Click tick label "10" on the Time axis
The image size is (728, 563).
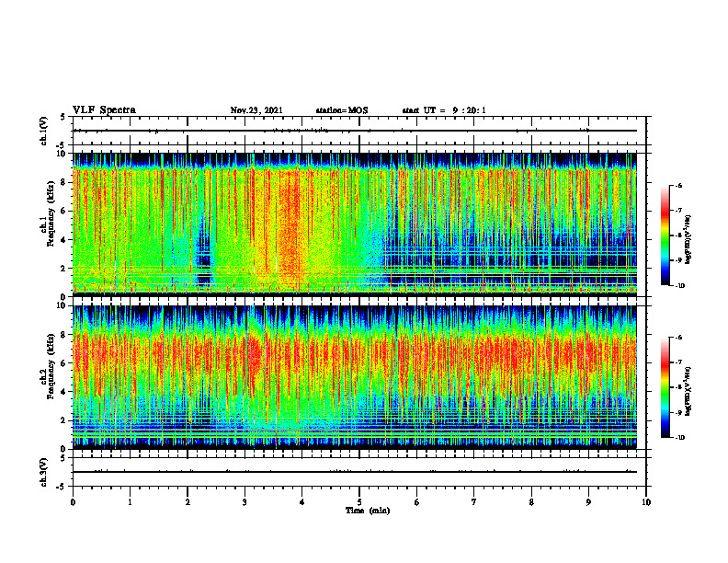(646, 502)
